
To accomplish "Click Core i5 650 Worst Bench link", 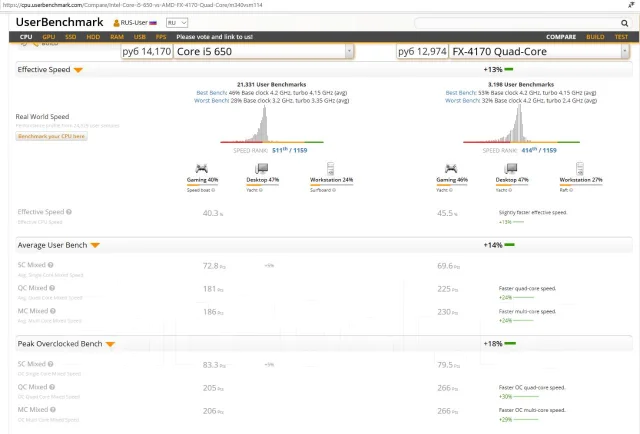I will (211, 100).
